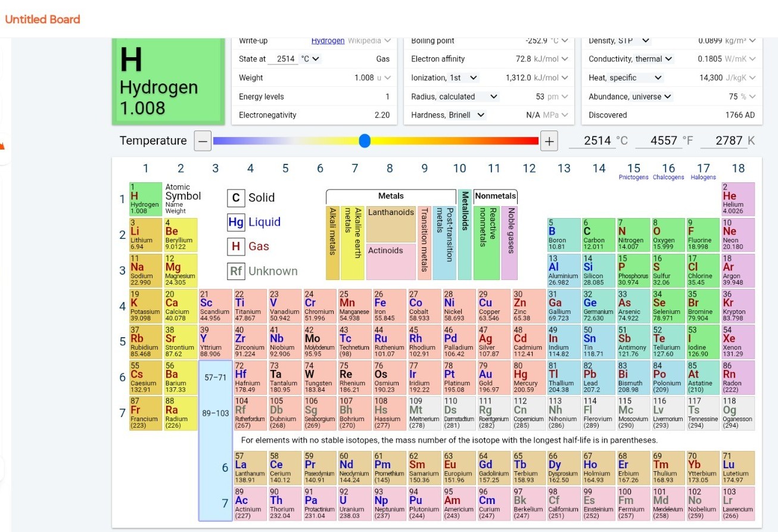The width and height of the screenshot is (778, 532).
Task: Select the Francium (Fr) element cell
Action: [145, 413]
